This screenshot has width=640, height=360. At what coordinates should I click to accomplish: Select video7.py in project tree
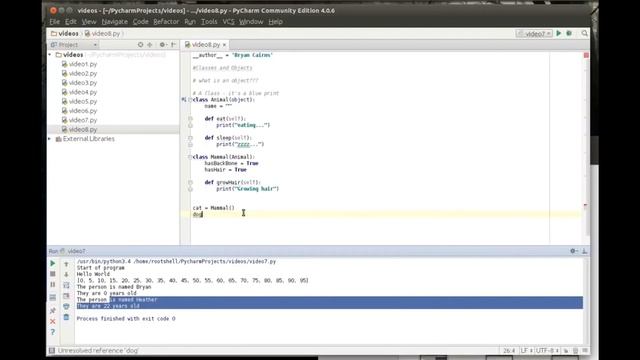click(79, 120)
